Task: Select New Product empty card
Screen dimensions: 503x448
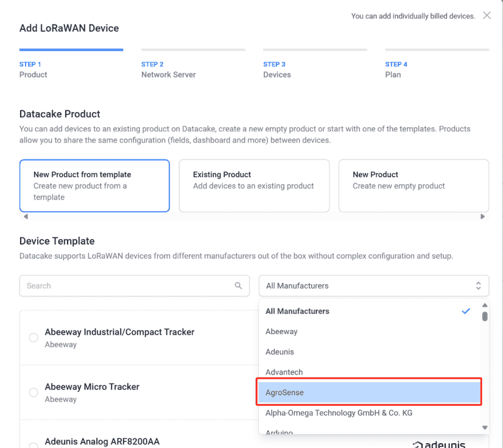Action: coord(414,186)
